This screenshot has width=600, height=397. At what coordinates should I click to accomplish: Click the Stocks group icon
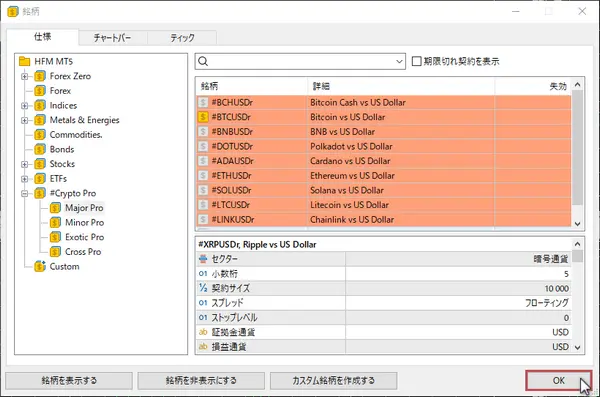pyautogui.click(x=40, y=164)
